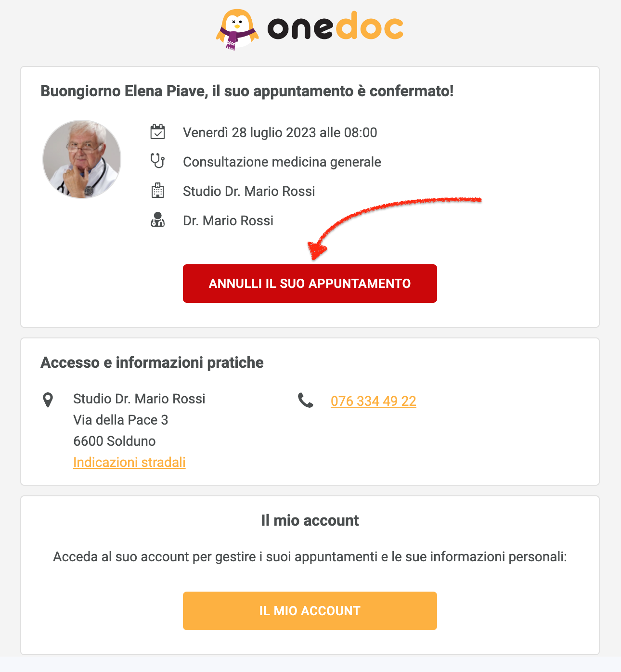Screen dimensions: 621x672
Task: Click the Il mio account section heading
Action: coord(310,520)
